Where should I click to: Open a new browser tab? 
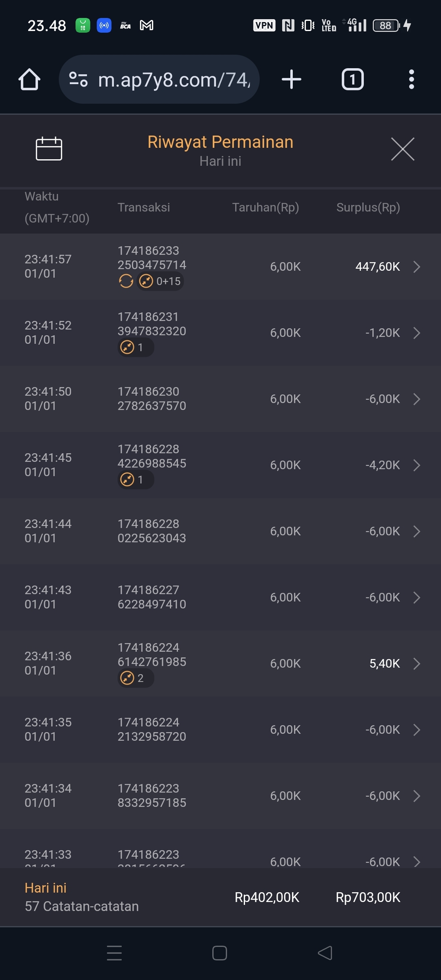(292, 79)
